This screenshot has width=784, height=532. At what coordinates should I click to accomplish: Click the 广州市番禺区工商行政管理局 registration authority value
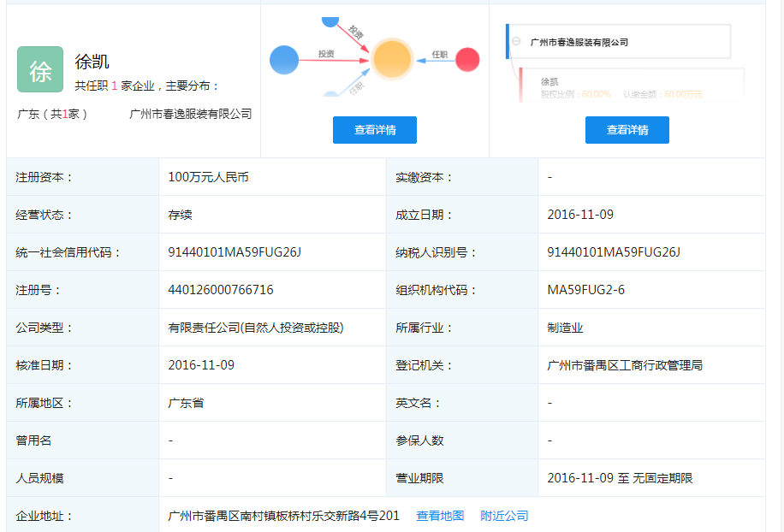coord(625,365)
